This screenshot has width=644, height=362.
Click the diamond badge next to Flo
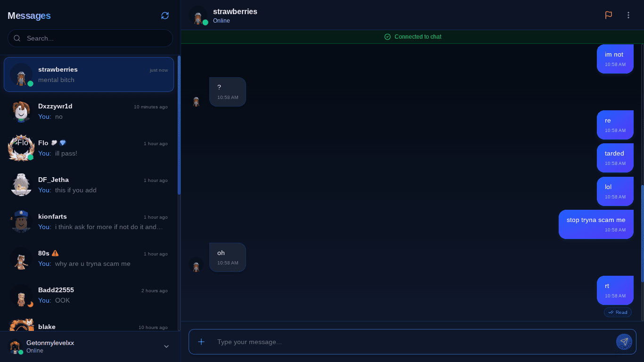(x=63, y=143)
